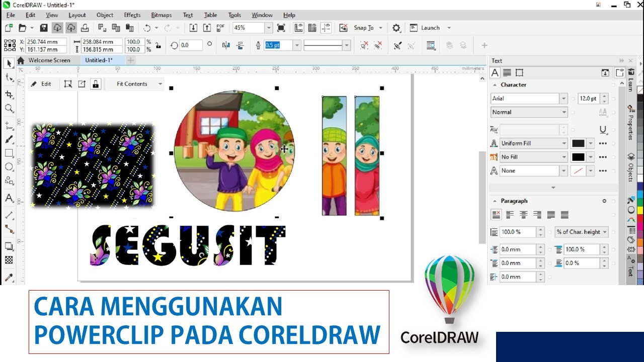Select the Pick tool in toolbox
The image size is (644, 362).
click(9, 63)
